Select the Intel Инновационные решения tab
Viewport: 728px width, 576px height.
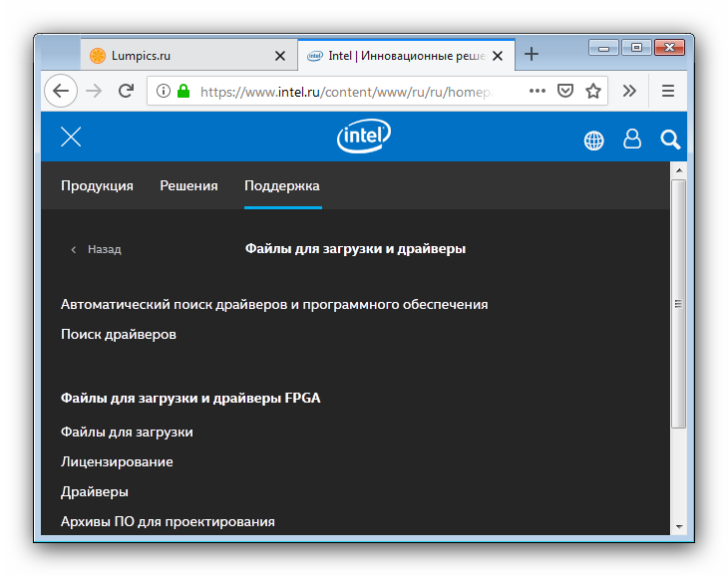click(x=406, y=55)
